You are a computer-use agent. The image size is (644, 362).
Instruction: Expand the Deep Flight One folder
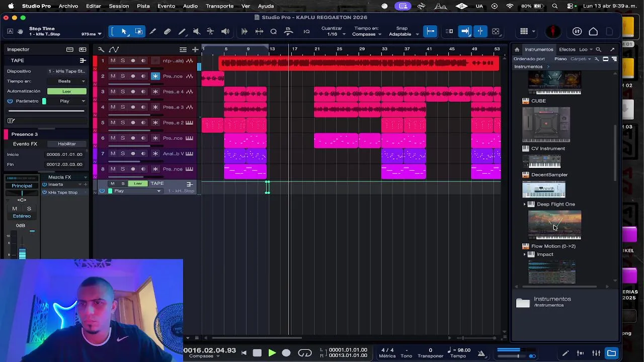click(x=525, y=204)
